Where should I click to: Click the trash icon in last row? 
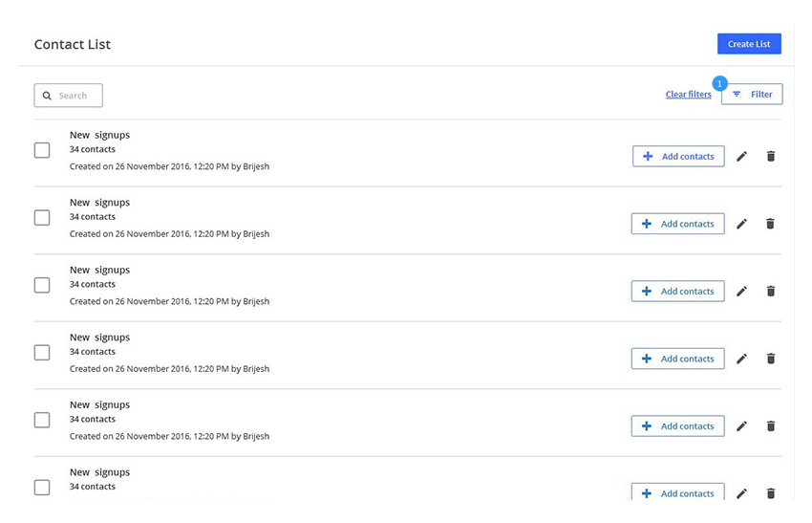click(x=771, y=493)
